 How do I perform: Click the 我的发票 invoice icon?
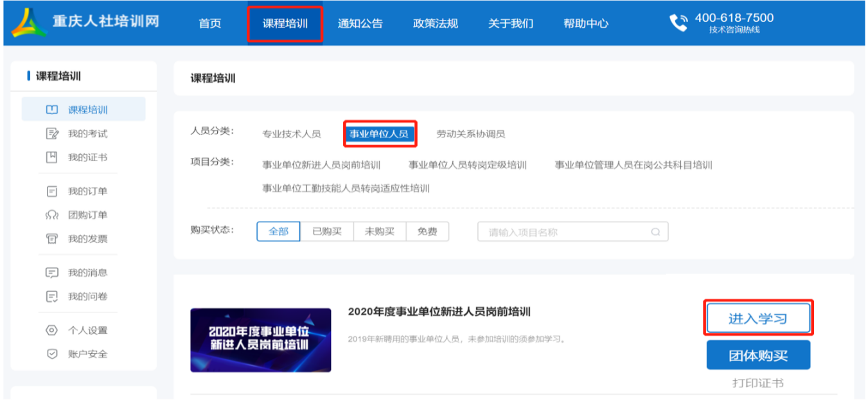click(x=52, y=239)
